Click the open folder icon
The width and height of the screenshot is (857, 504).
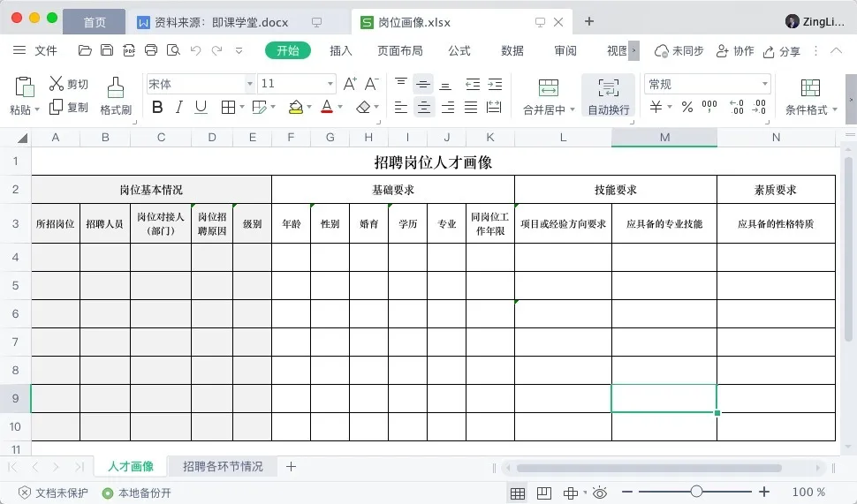point(85,51)
